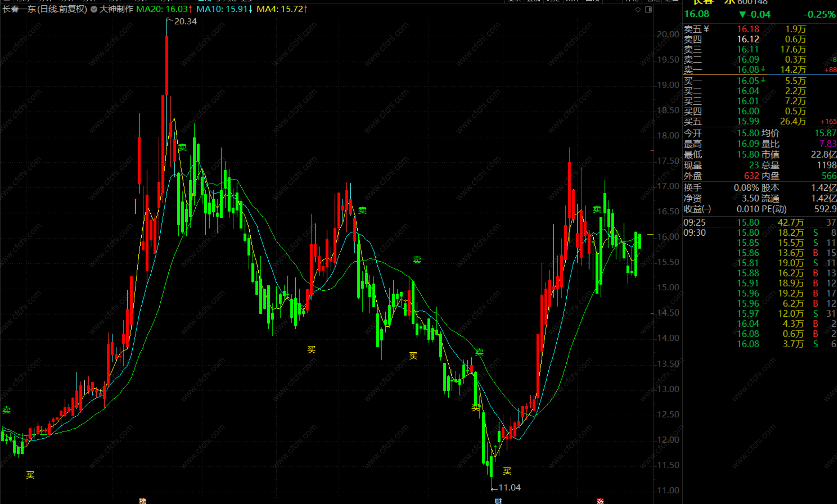Click the 买一 16.05 order book row
The image size is (837, 504).
(x=748, y=81)
